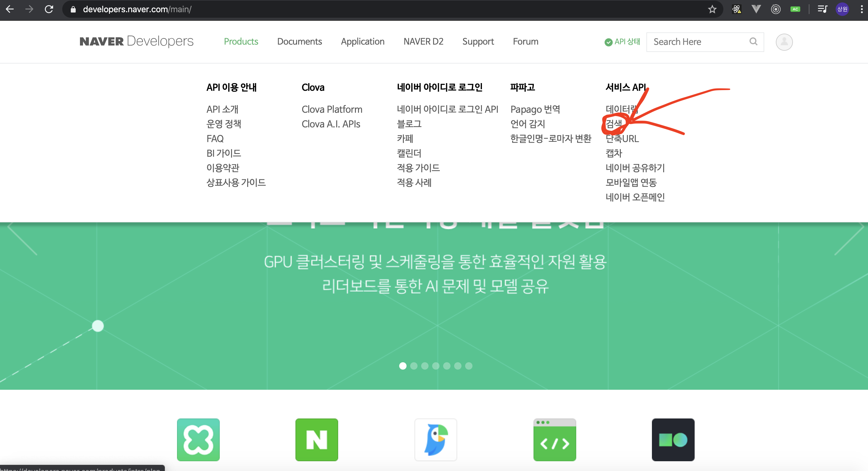Click the green clover app icon
The height and width of the screenshot is (471, 868).
tap(198, 439)
